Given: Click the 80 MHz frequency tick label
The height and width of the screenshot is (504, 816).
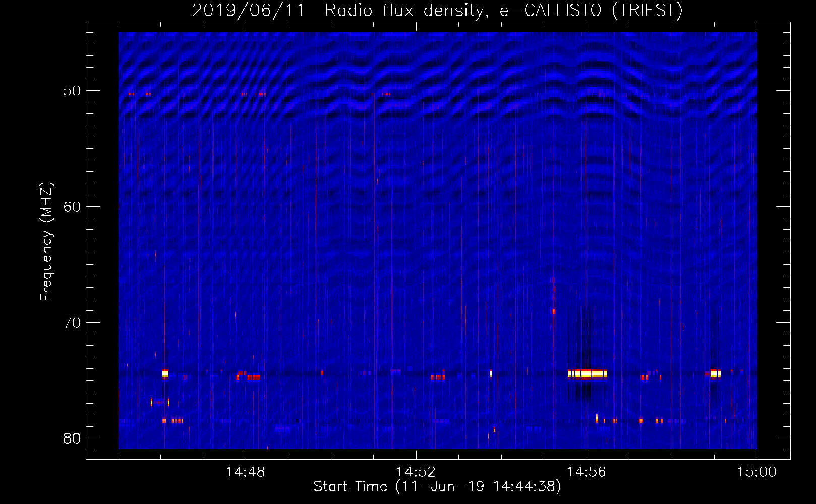Looking at the screenshot, I should pos(72,438).
